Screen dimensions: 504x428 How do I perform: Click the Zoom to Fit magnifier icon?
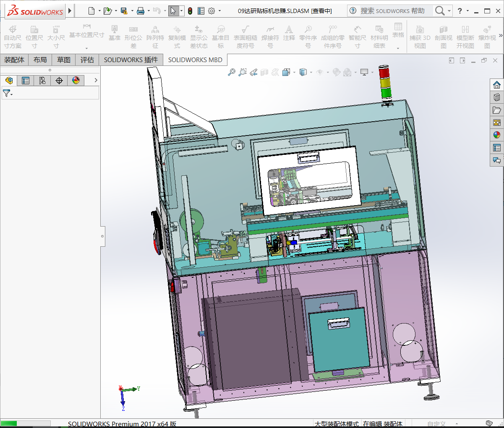(231, 72)
